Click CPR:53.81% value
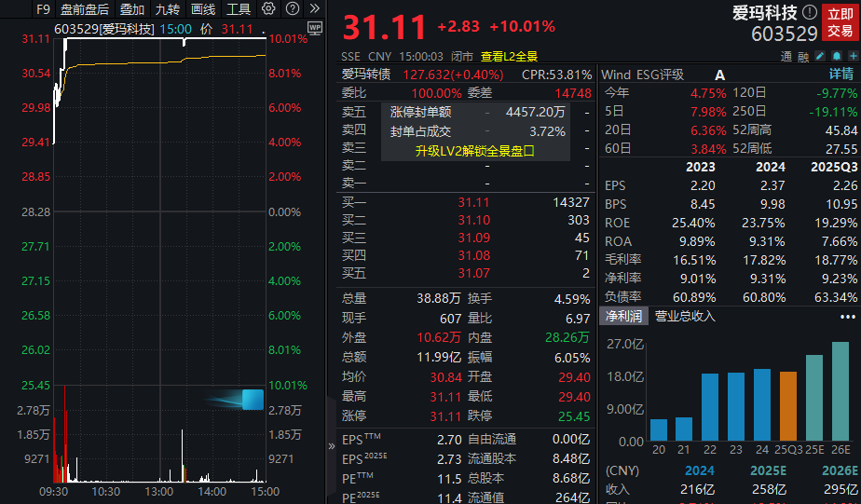The image size is (861, 504). (557, 75)
